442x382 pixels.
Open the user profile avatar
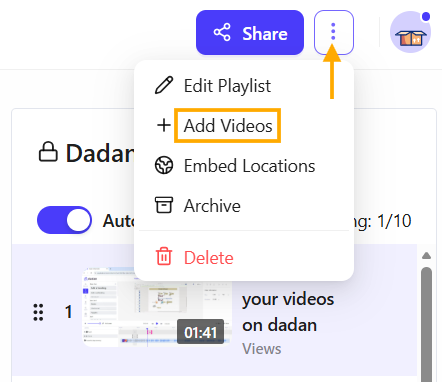410,32
